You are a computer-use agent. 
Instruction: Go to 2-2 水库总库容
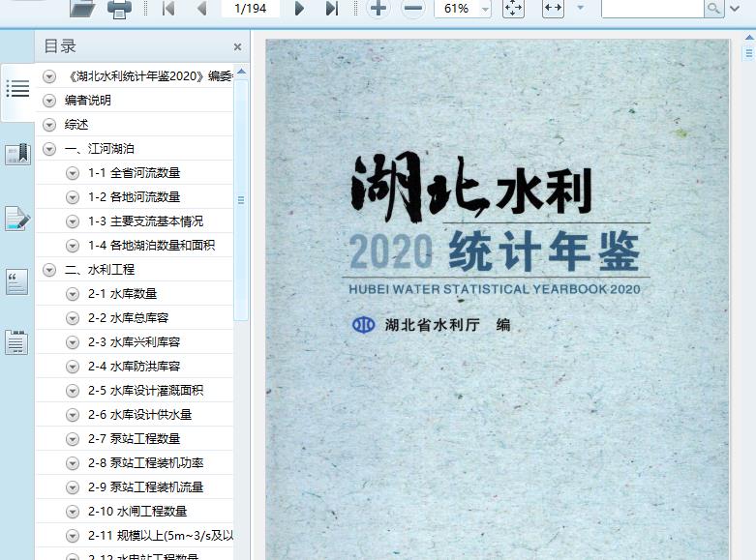(x=128, y=317)
